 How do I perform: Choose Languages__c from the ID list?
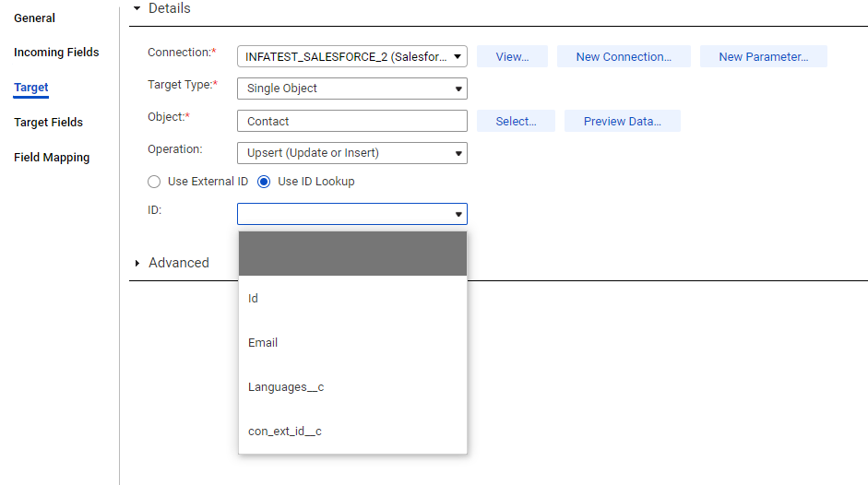point(352,387)
